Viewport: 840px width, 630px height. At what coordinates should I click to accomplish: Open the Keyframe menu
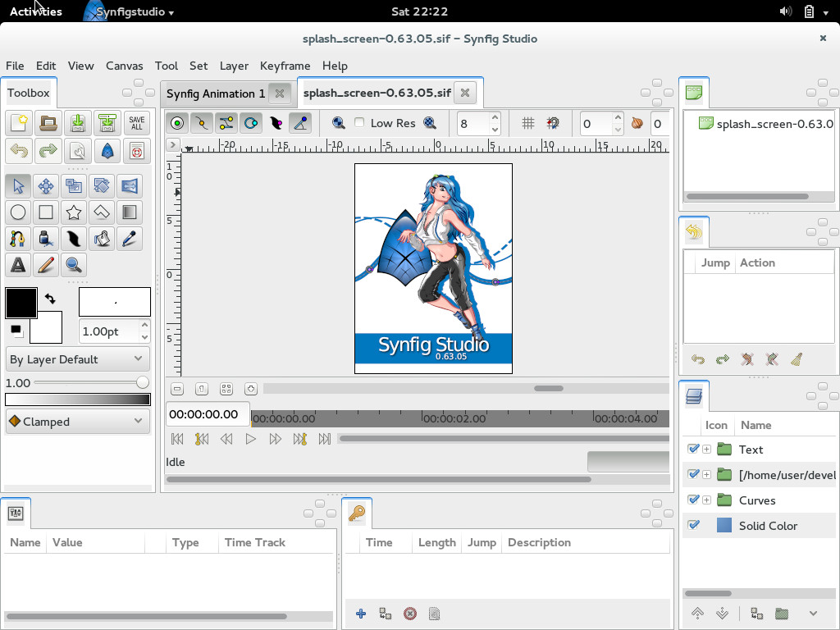coord(285,66)
